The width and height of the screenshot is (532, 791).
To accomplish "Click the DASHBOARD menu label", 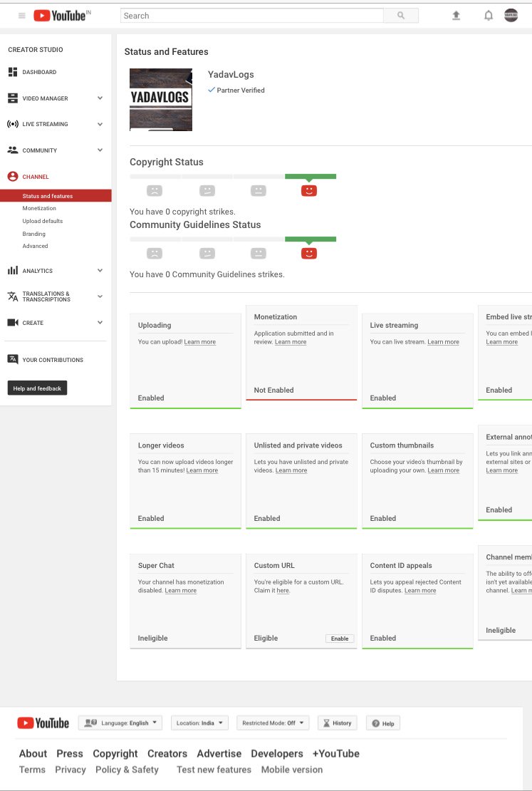I will click(x=39, y=72).
